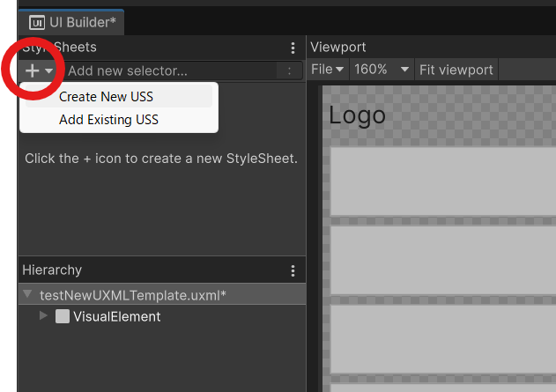Select Create New USS from the menu
The height and width of the screenshot is (392, 556).
[106, 97]
